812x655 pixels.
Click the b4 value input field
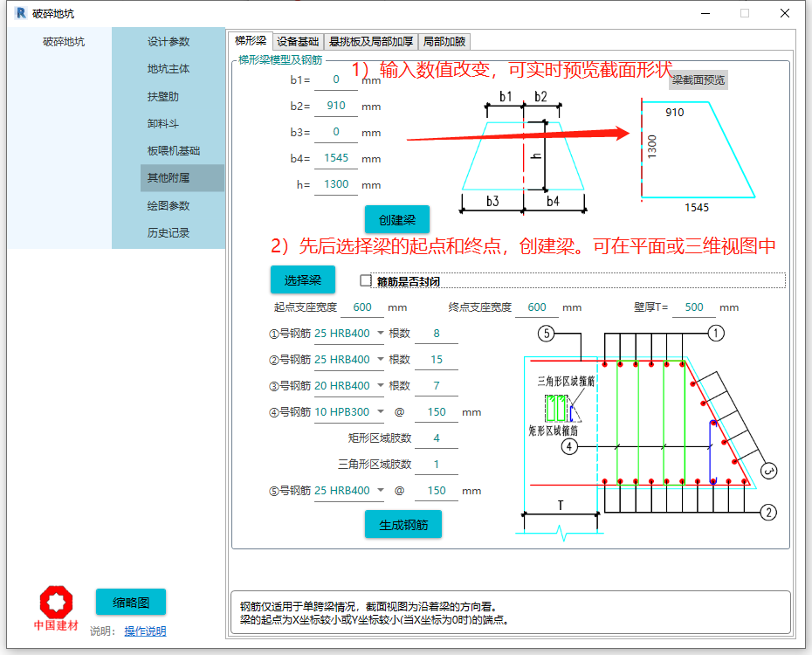tap(335, 158)
